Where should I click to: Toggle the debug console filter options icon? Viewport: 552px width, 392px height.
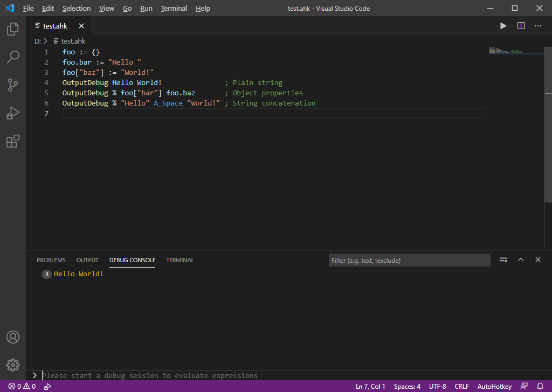(x=503, y=259)
